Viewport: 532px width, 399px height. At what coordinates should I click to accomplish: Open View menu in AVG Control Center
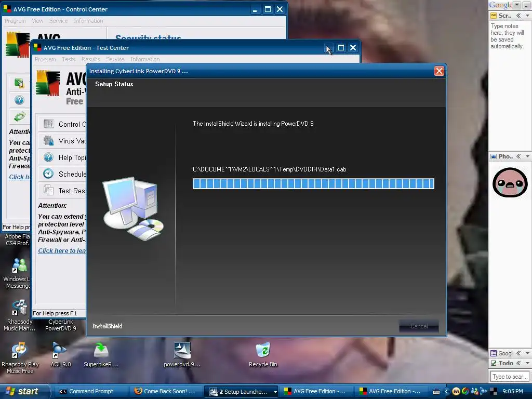click(37, 21)
